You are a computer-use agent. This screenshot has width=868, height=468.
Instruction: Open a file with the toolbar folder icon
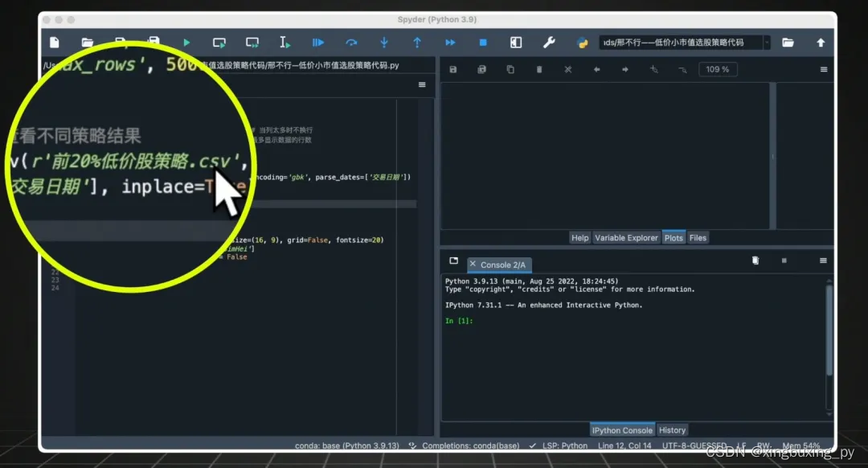pos(87,43)
